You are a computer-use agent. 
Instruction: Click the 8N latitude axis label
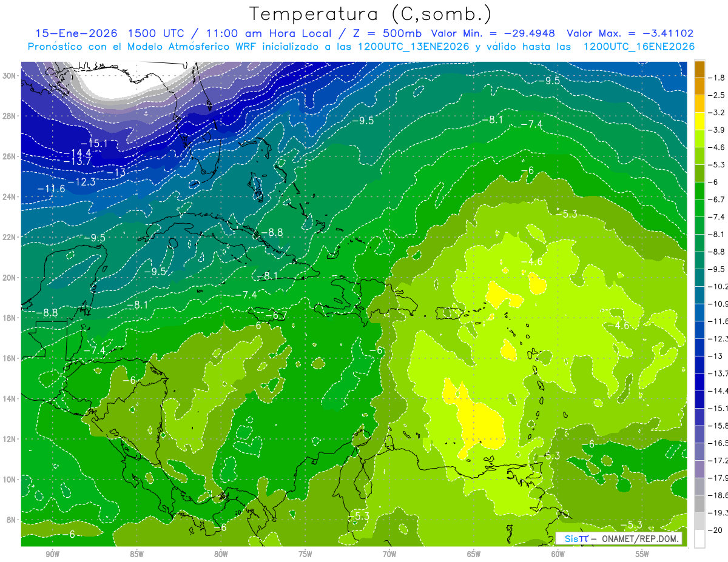click(12, 520)
